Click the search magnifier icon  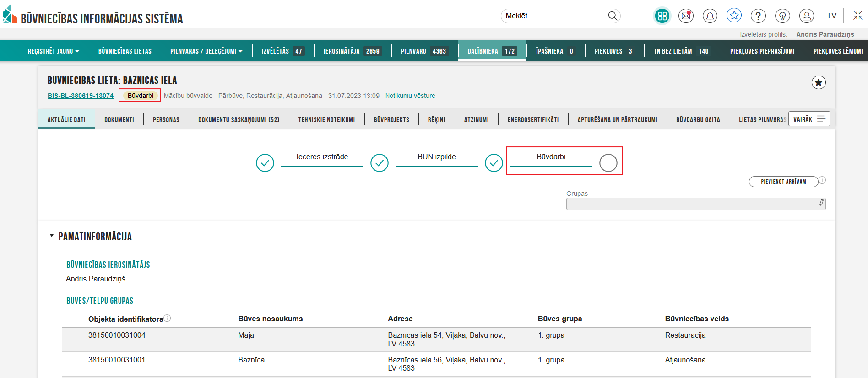[x=612, y=16]
